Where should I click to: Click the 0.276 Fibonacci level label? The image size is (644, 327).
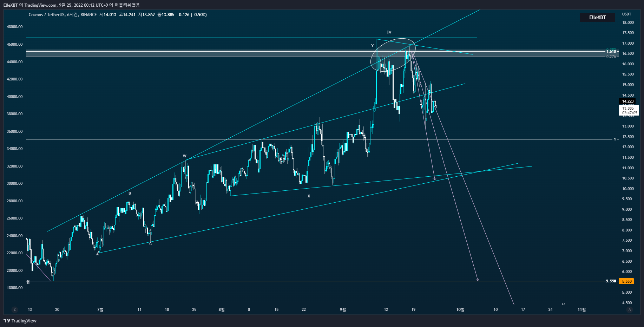[x=611, y=57]
